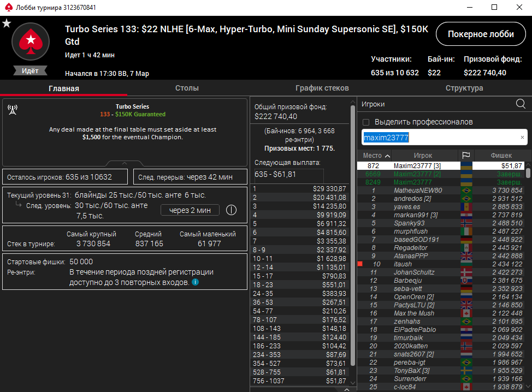The width and height of the screenshot is (532, 392).
Task: Click the flag next to TonyBaX [3]
Action: point(466,371)
